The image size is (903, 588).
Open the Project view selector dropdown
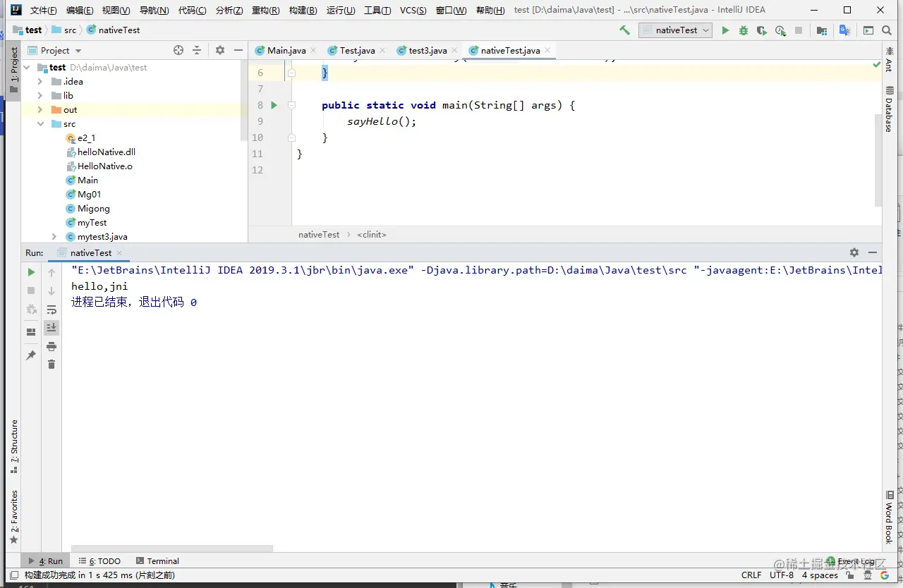(55, 50)
